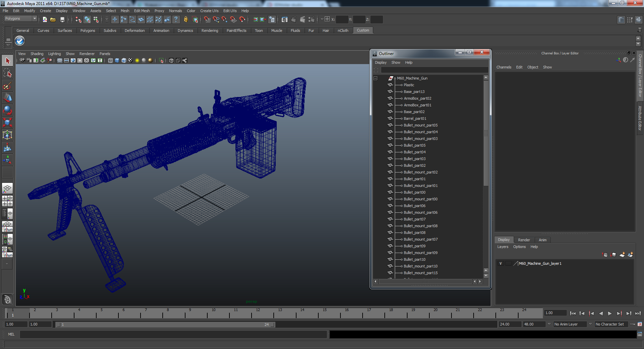This screenshot has height=349, width=644.
Task: Enable Snap to grids magnet
Action: [207, 20]
